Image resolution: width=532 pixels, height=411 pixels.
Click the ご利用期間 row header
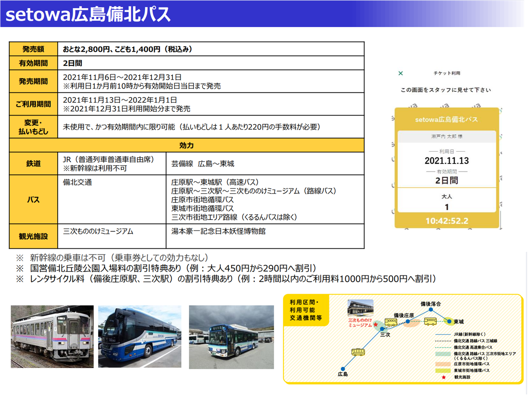pos(34,104)
